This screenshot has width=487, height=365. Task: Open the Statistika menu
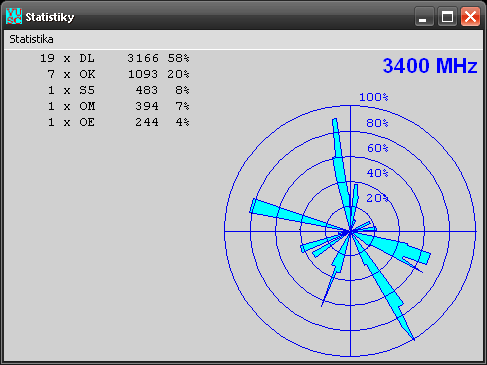click(x=31, y=39)
